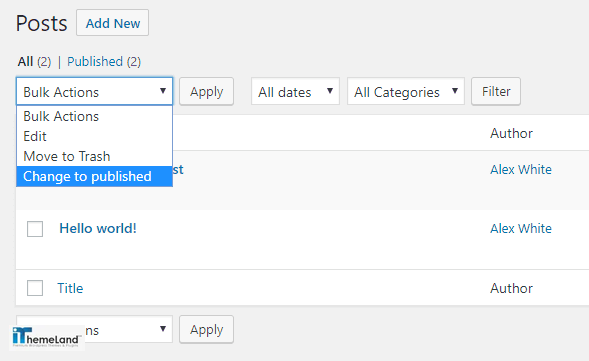This screenshot has width=589, height=361.
Task: Click the Filter button
Action: [x=496, y=91]
